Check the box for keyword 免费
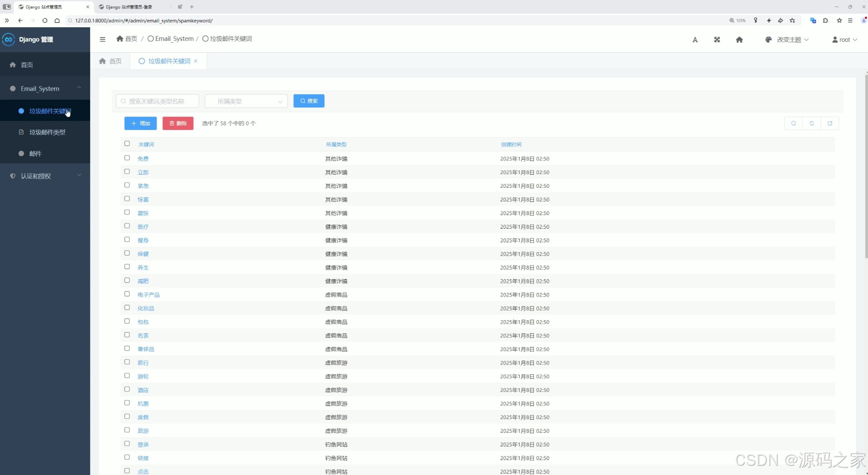 coord(127,158)
